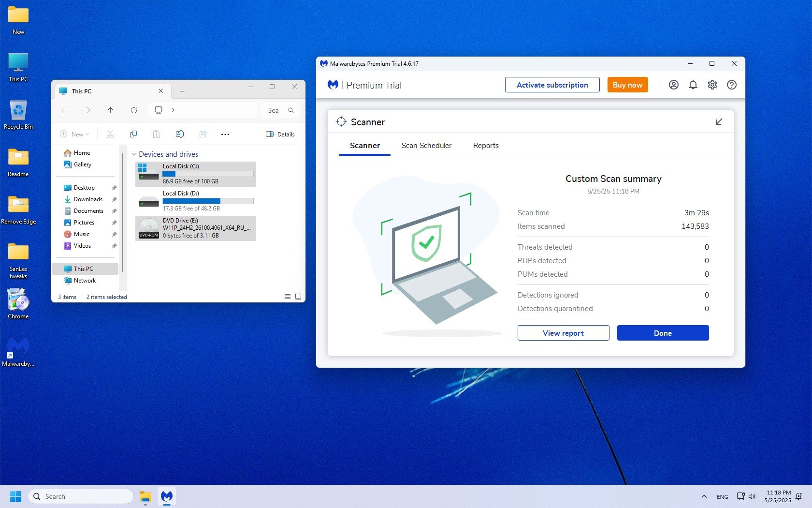
Task: Open Malwarebytes settings gear
Action: point(712,85)
